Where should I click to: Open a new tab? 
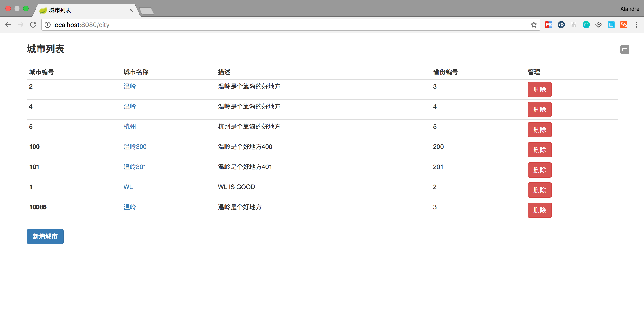(x=147, y=11)
